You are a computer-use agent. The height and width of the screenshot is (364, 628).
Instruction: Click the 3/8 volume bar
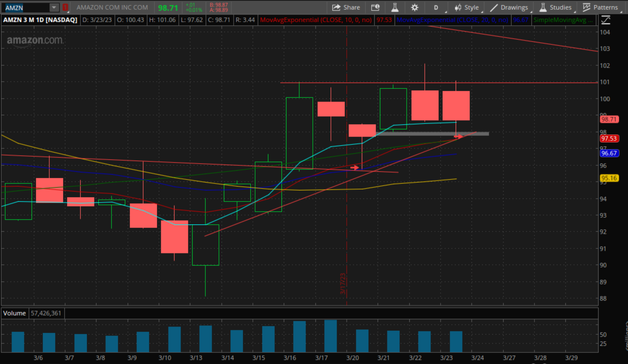click(112, 344)
